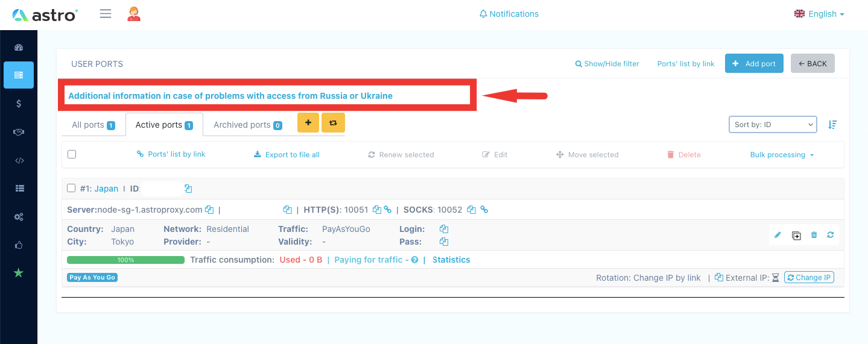Open the Russia or Ukraine access information link
The width and height of the screenshot is (868, 344).
pyautogui.click(x=230, y=96)
